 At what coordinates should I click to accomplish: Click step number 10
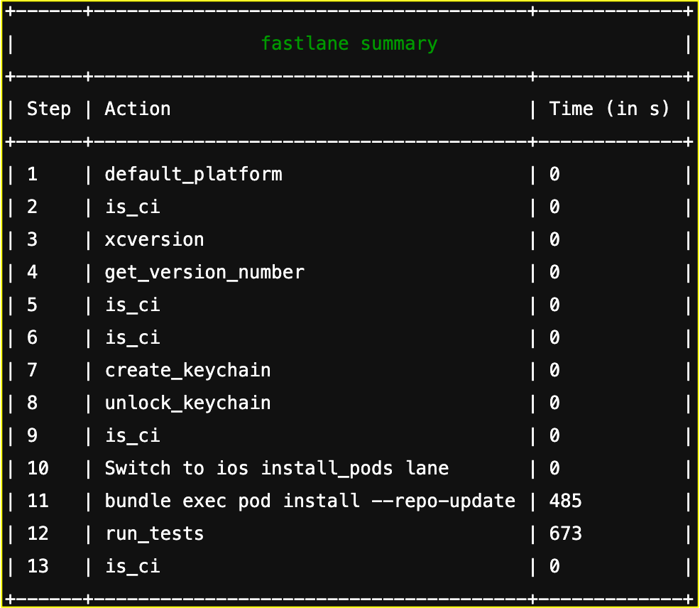[38, 468]
